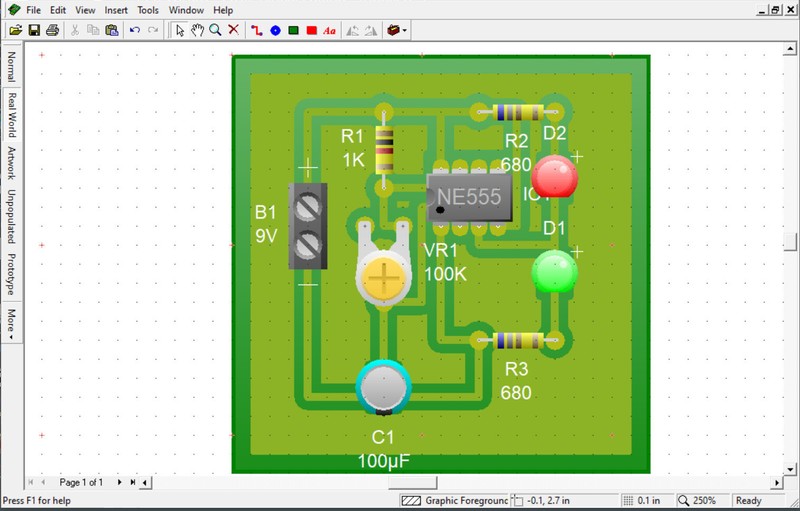The width and height of the screenshot is (800, 511).
Task: Select the B1 9V battery terminal block
Action: (x=308, y=226)
